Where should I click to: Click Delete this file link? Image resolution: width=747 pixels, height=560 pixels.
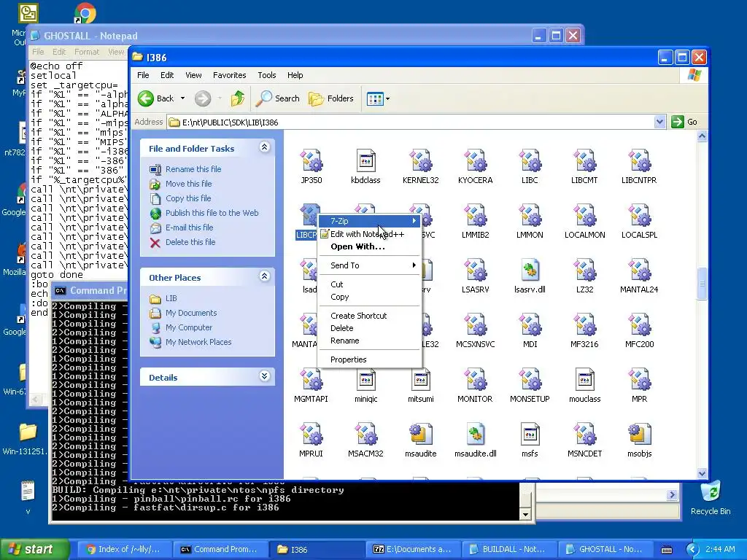pyautogui.click(x=190, y=242)
